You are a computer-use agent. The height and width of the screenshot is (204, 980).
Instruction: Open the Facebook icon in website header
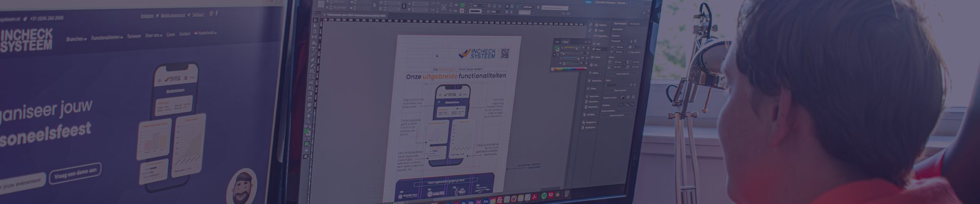pos(216,13)
